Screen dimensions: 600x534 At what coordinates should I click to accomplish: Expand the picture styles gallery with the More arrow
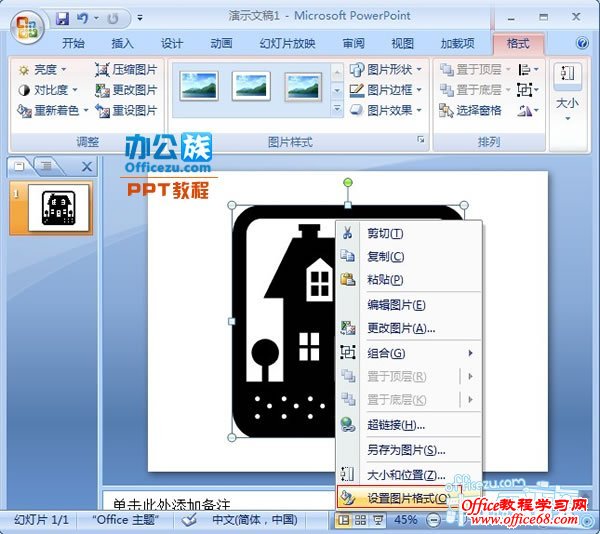[337, 109]
